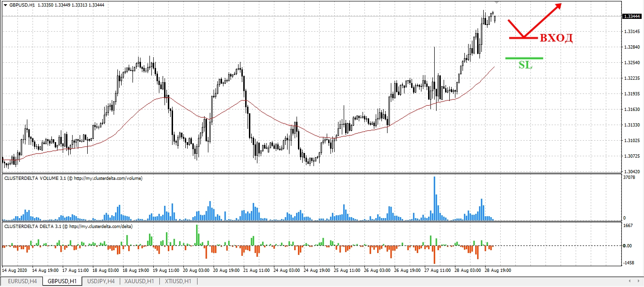Switch to the EURUSD,H4 chart tab
The height and width of the screenshot is (287, 644).
22,281
